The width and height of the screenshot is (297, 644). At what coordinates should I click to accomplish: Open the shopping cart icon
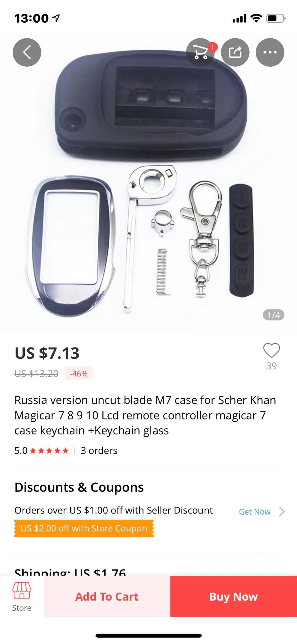tap(201, 52)
